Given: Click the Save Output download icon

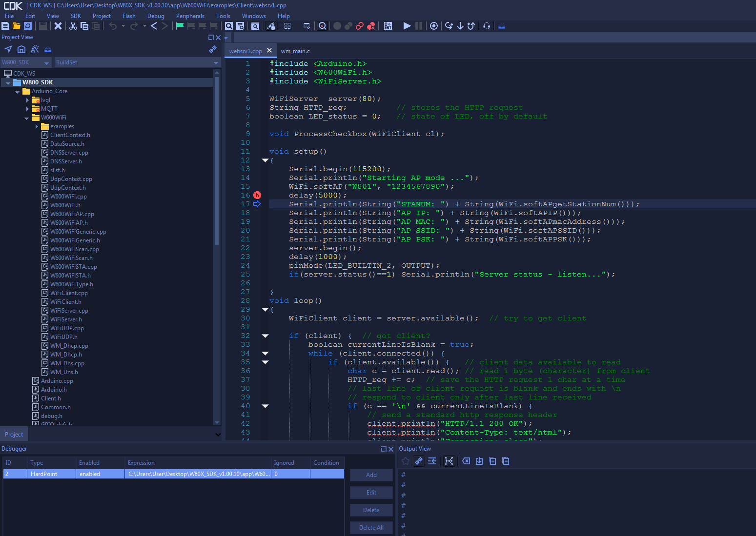Looking at the screenshot, I should [x=479, y=461].
